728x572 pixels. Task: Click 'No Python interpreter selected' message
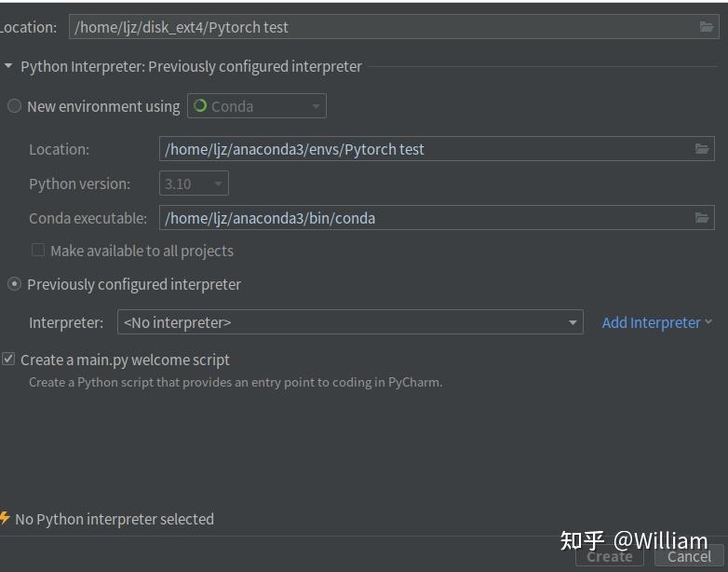pyautogui.click(x=115, y=519)
